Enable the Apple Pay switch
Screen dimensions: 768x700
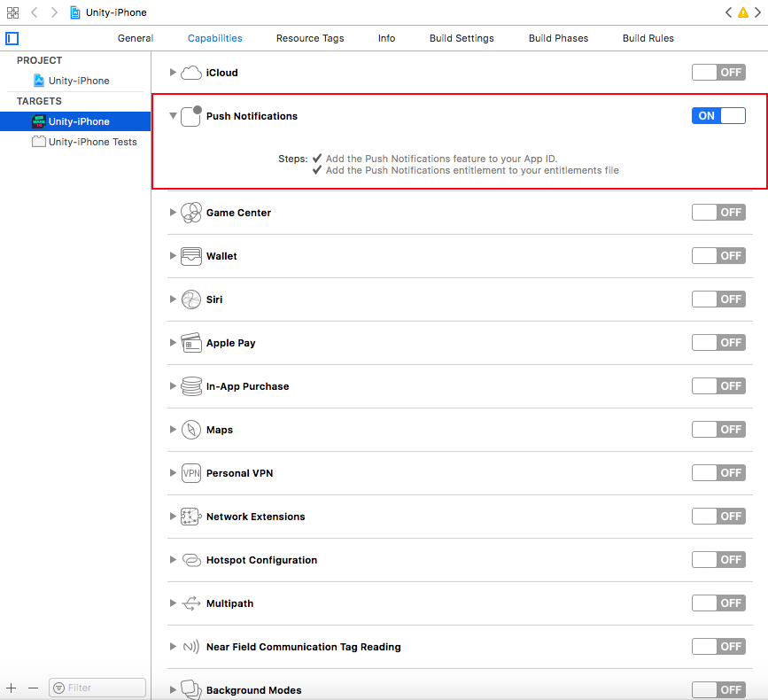click(718, 342)
